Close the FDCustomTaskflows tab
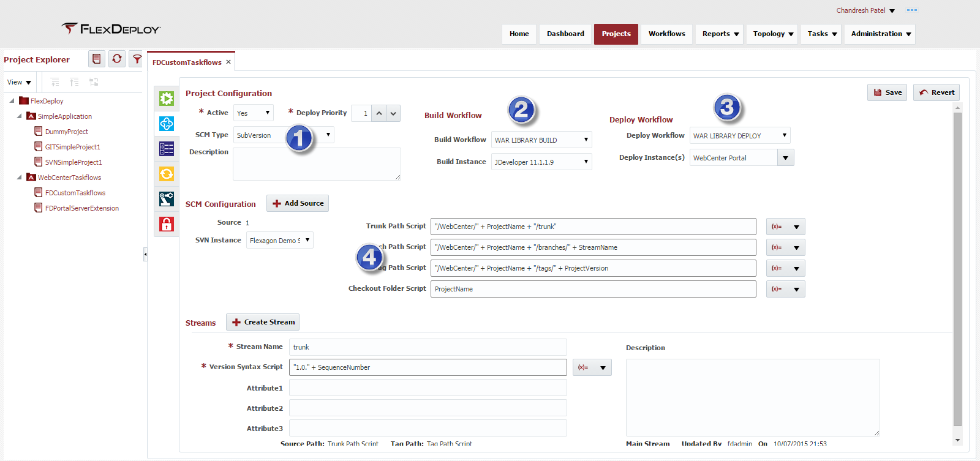 pos(228,62)
